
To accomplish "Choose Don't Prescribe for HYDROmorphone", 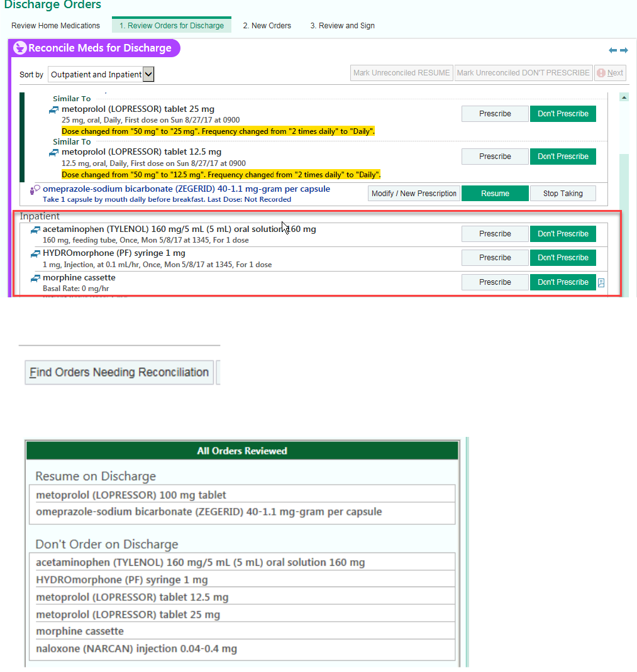I will click(563, 258).
